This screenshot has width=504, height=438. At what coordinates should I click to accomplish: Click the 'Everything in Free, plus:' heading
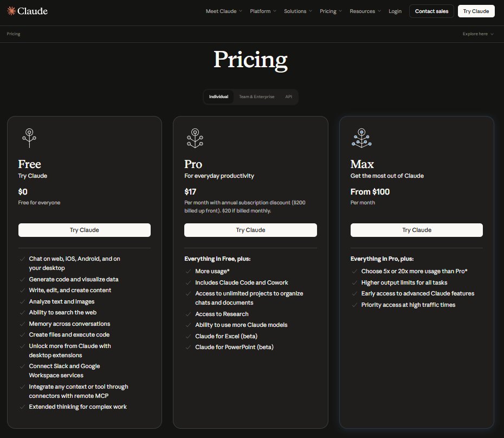click(x=217, y=259)
